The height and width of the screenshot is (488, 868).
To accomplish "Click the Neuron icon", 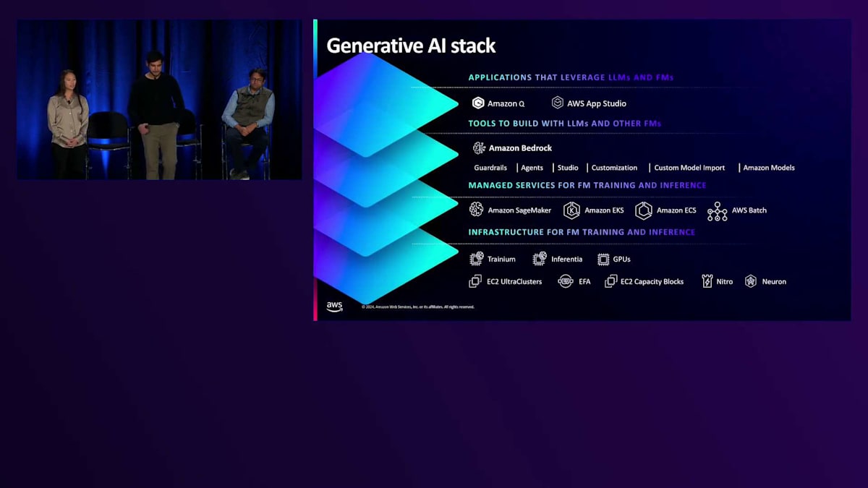I will pyautogui.click(x=751, y=281).
